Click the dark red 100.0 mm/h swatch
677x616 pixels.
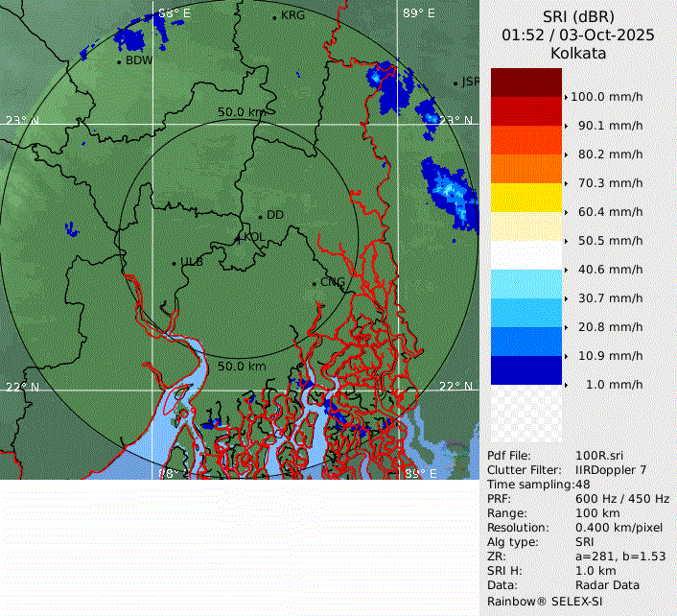click(x=525, y=83)
